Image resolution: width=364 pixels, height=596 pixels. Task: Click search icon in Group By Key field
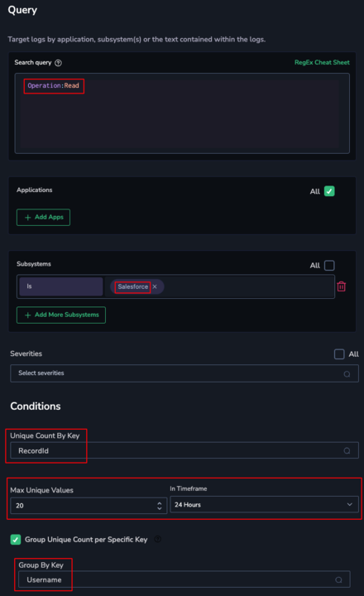(338, 580)
